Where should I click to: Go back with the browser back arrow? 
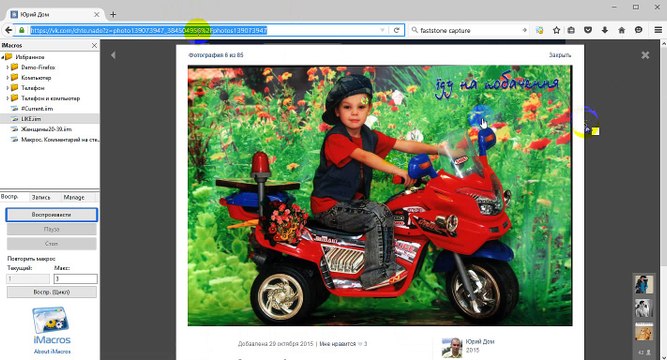[9, 30]
